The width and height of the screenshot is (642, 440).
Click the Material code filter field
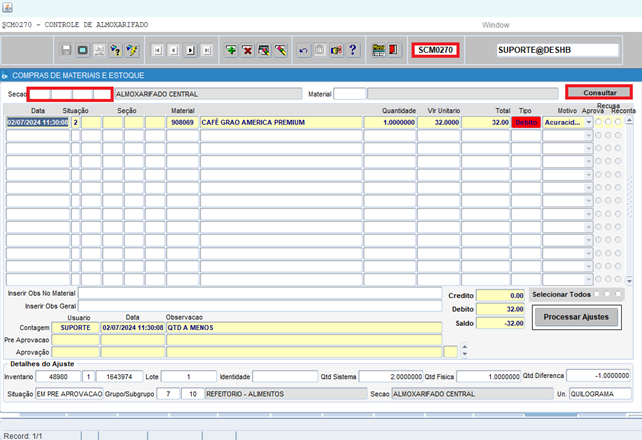[x=349, y=94]
